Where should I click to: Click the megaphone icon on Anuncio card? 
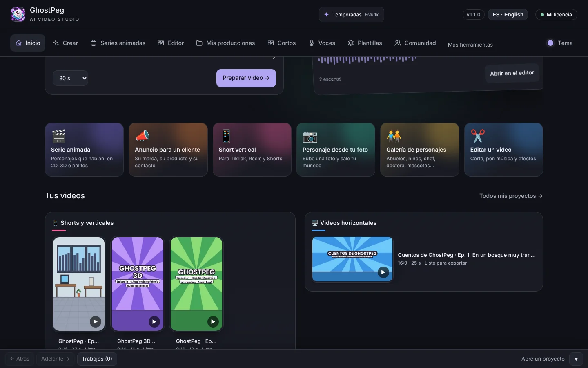pyautogui.click(x=143, y=136)
